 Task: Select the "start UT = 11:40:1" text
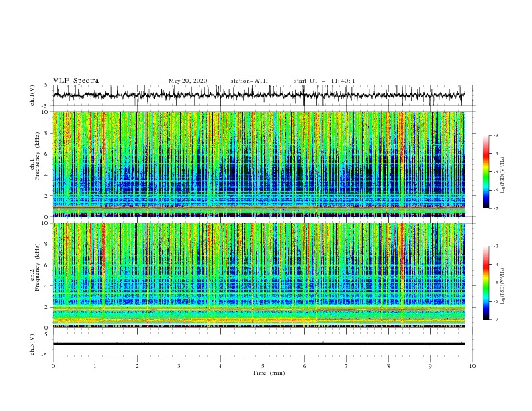324,81
